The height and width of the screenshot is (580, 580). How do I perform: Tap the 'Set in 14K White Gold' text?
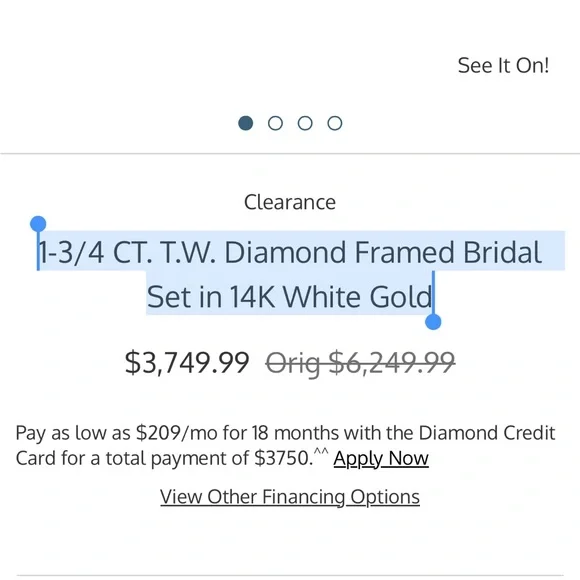pos(290,297)
